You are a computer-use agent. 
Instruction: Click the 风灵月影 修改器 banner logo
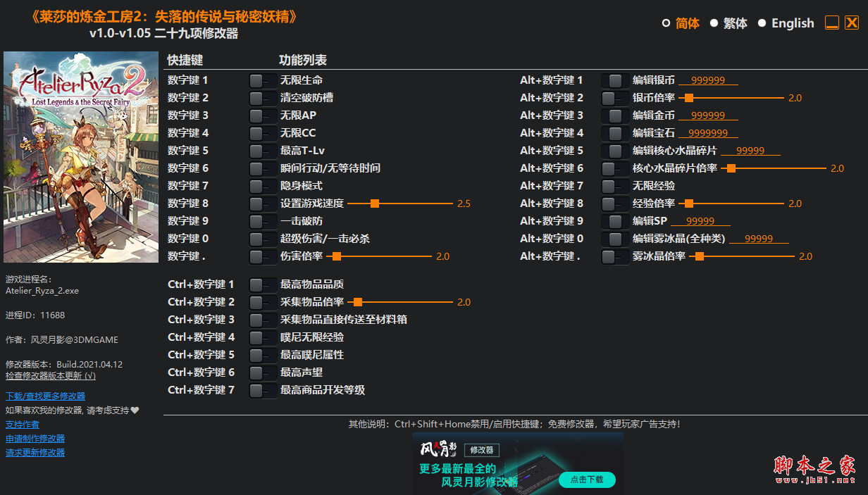tap(459, 449)
